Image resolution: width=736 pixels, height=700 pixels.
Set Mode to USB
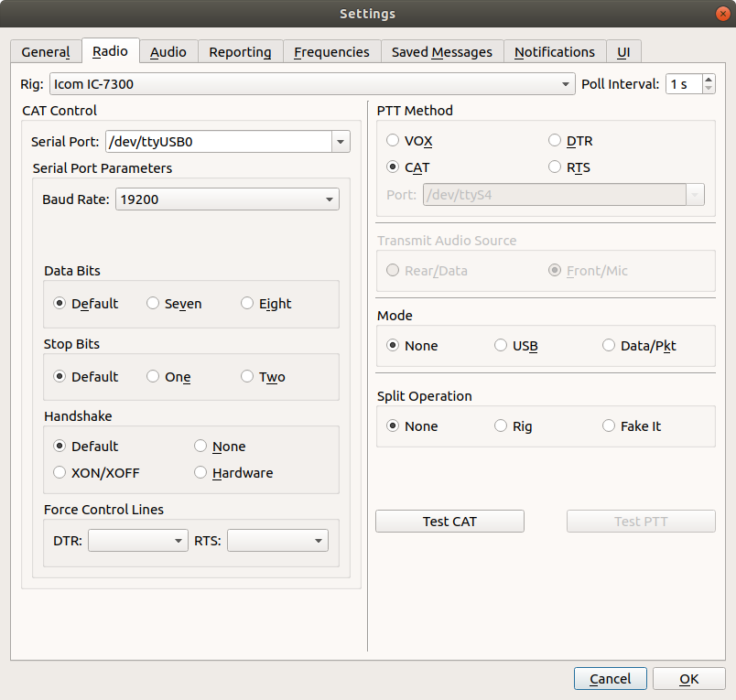point(516,346)
